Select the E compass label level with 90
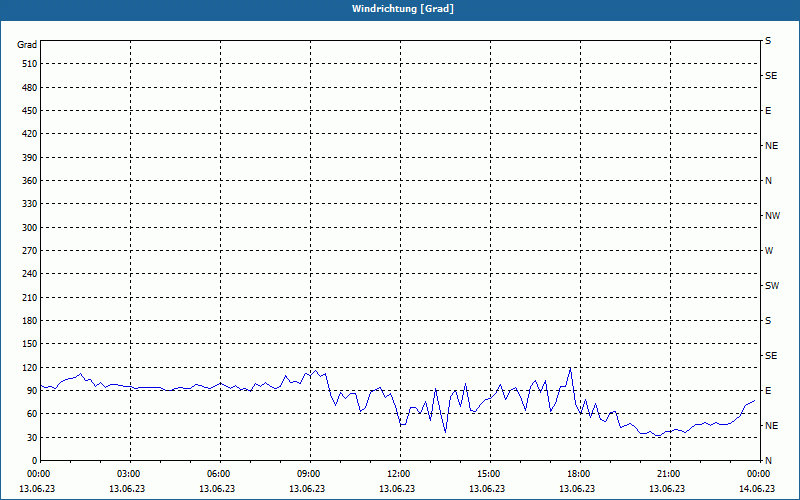The image size is (800, 500). tap(768, 391)
